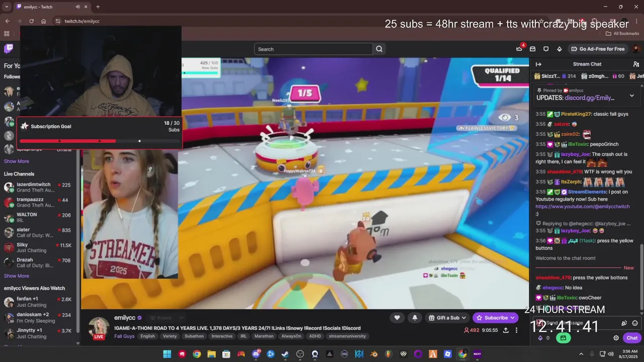Image resolution: width=644 pixels, height=362 pixels.
Task: Click the Bits icon in message box
Action: [624, 323]
